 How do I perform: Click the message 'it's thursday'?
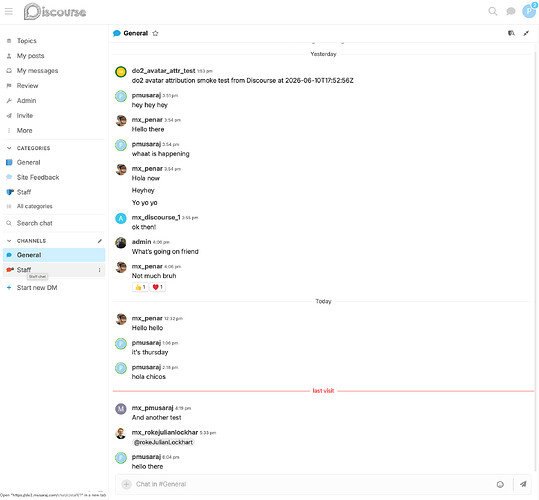150,352
